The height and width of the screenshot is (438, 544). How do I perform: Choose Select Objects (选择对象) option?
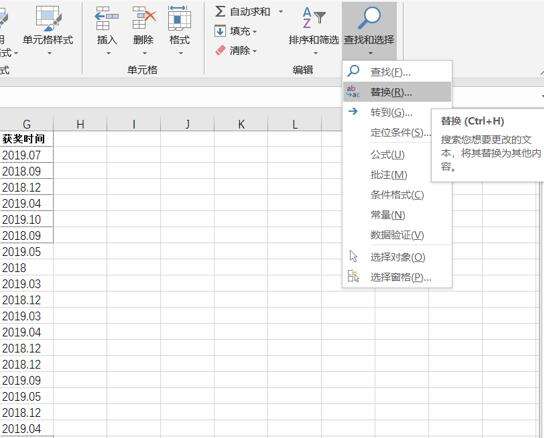(397, 257)
